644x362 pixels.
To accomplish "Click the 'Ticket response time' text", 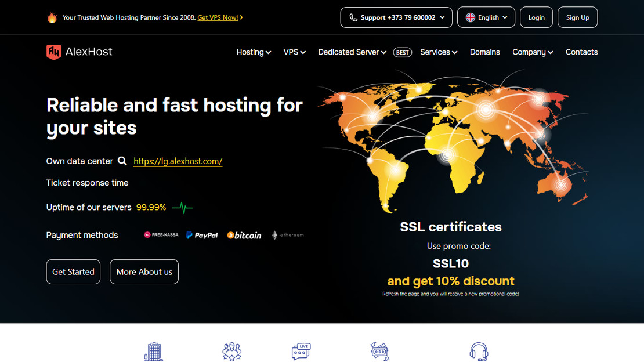I will pyautogui.click(x=87, y=183).
